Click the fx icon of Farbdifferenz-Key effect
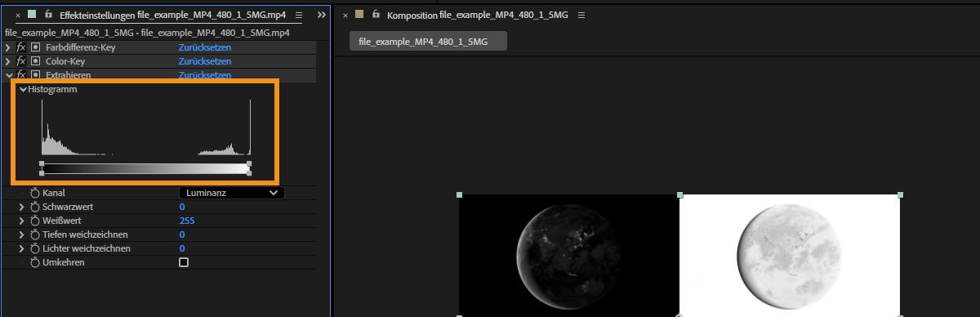This screenshot has width=980, height=317. (x=21, y=47)
